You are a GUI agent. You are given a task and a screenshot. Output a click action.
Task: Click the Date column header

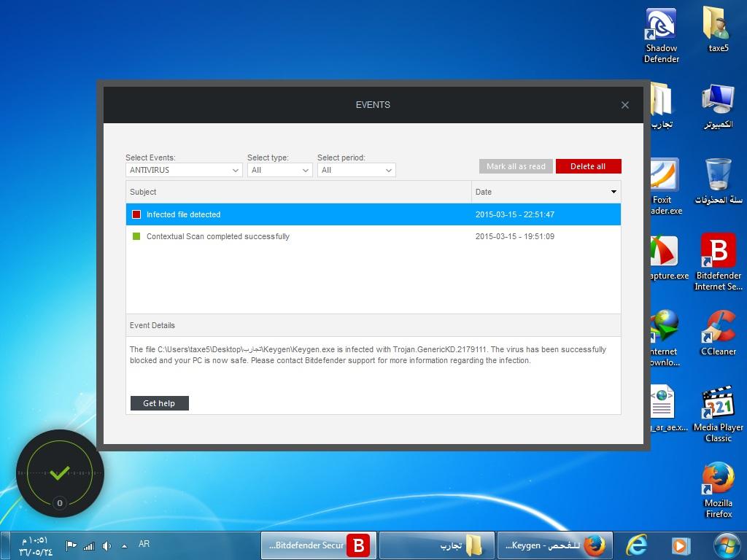[546, 192]
